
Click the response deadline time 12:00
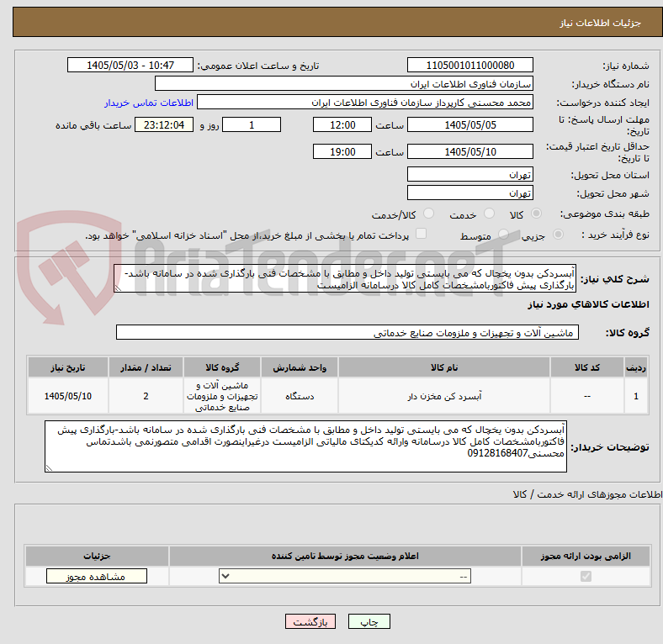point(342,125)
